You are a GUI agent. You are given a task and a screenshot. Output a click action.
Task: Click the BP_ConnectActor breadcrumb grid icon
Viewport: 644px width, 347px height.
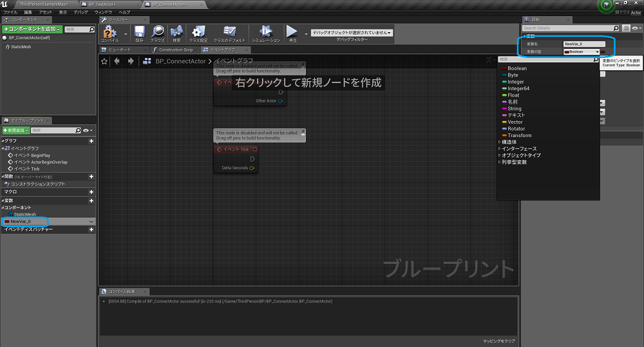pos(147,61)
